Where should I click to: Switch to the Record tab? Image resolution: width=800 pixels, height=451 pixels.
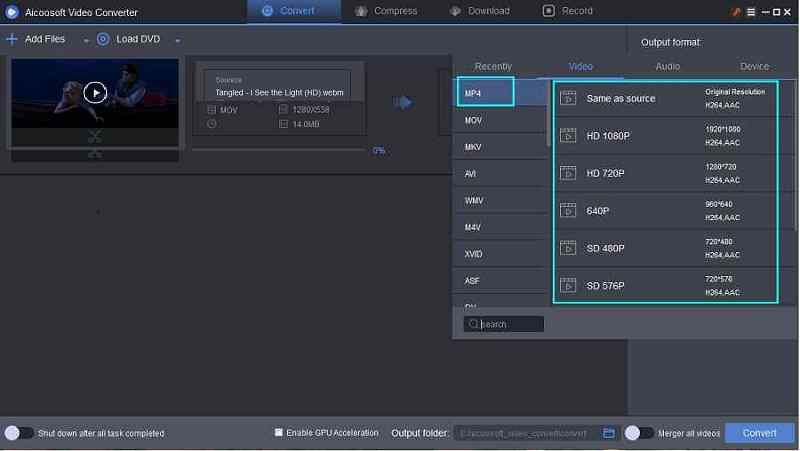[x=568, y=11]
